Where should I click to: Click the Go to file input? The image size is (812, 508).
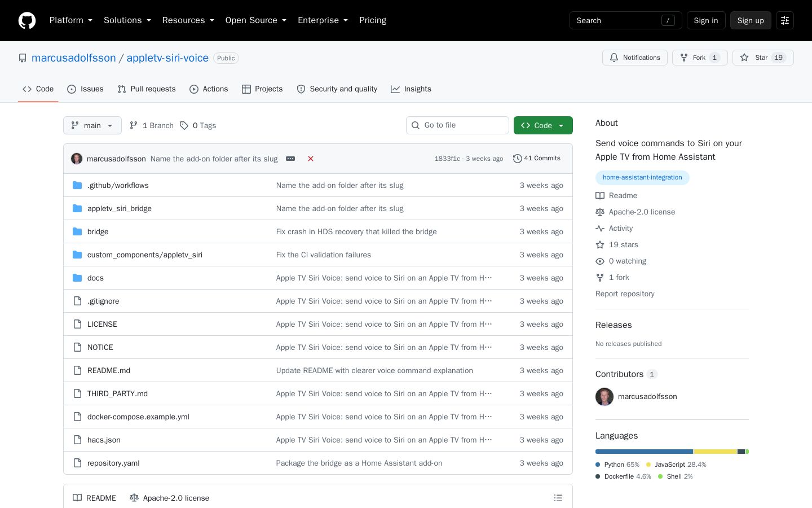coord(457,125)
